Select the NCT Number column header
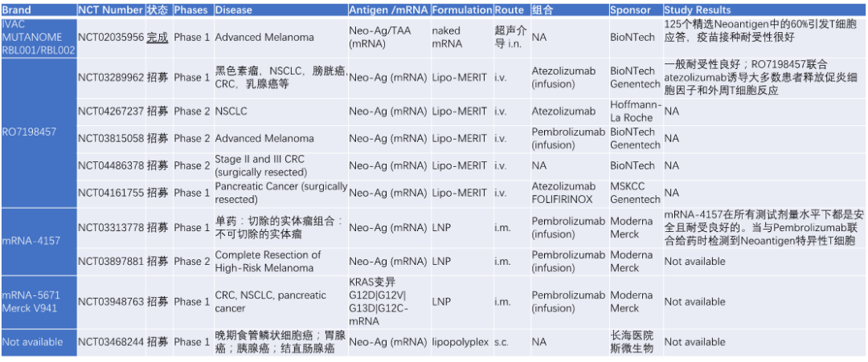Viewport: 868px width, 362px height. [x=110, y=10]
